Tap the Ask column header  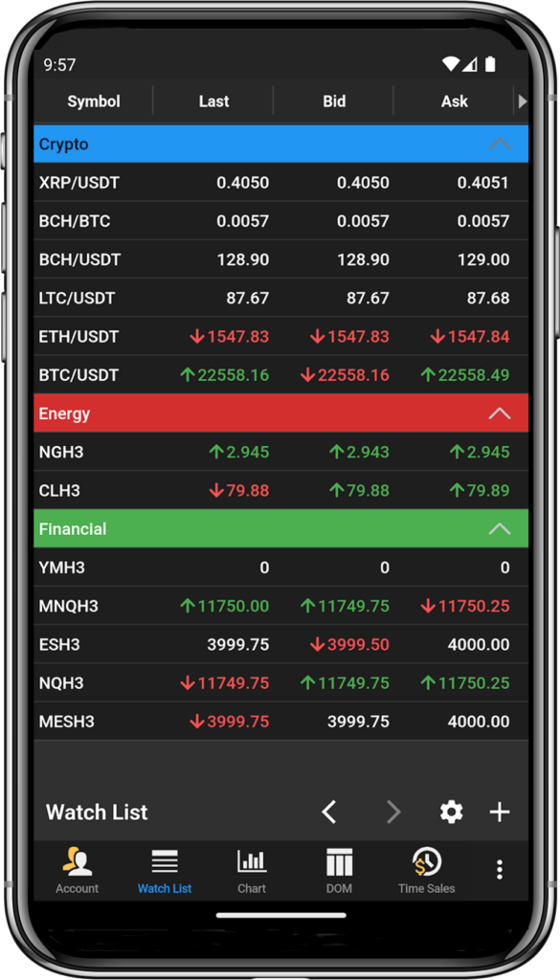tap(455, 101)
